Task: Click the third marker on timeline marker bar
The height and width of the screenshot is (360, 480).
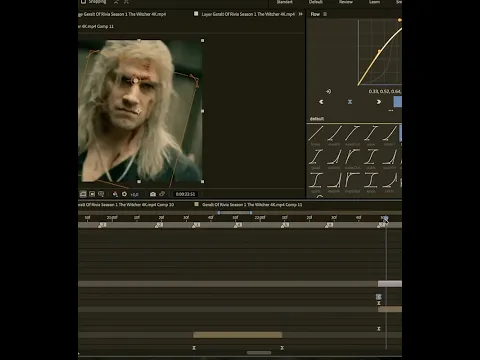Action: point(196,225)
